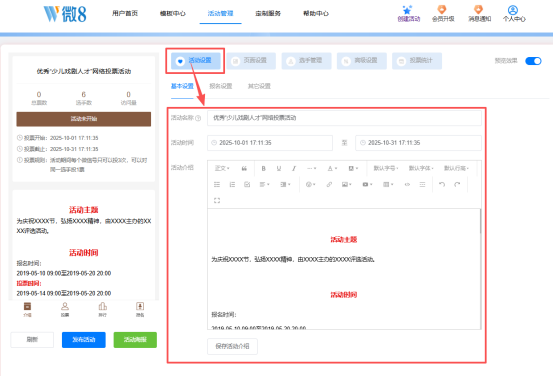Click the code block icon in editor

[x=407, y=184]
